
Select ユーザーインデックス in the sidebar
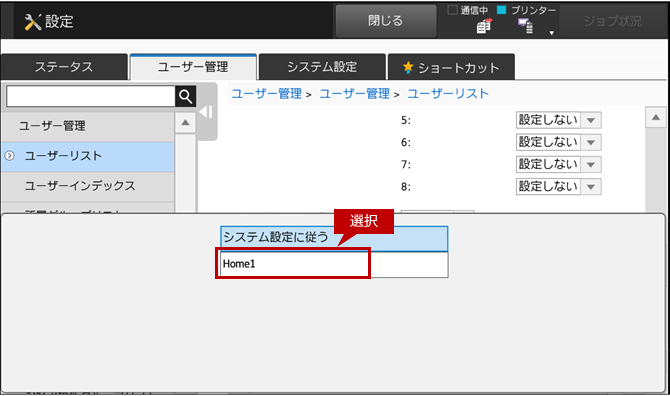click(x=88, y=186)
